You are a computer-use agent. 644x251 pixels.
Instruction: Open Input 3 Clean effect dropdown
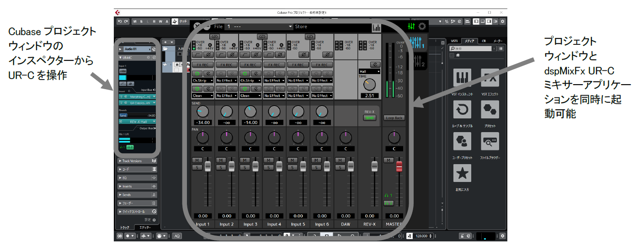click(250, 96)
